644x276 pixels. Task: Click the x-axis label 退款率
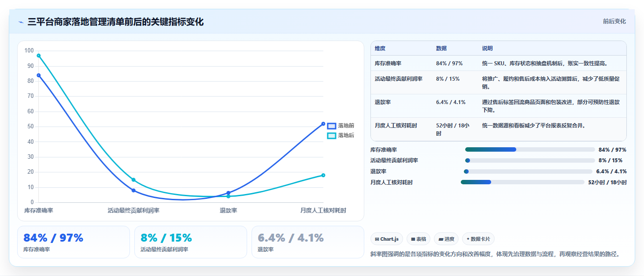pos(228,211)
